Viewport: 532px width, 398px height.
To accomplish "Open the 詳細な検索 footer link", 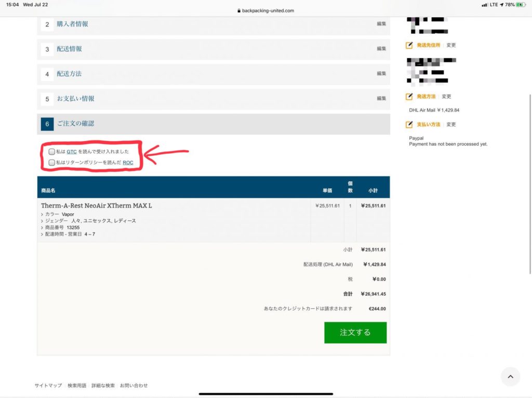I will click(x=103, y=386).
